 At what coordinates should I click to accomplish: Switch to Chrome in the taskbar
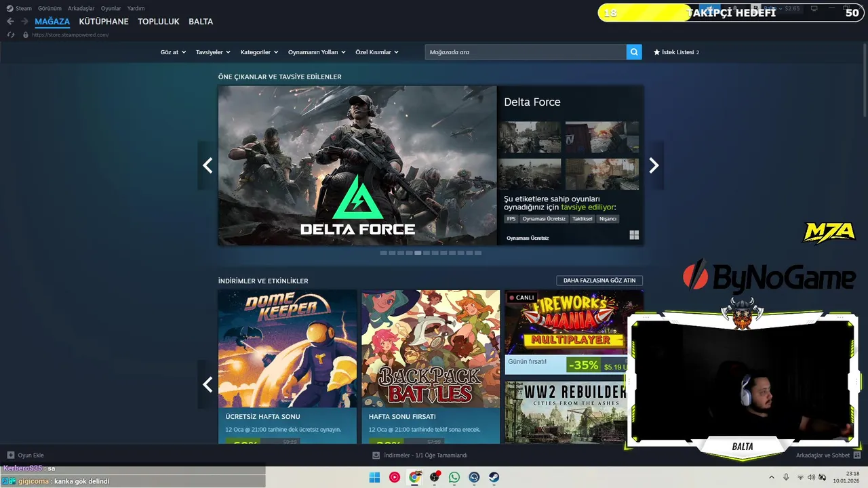click(x=414, y=477)
